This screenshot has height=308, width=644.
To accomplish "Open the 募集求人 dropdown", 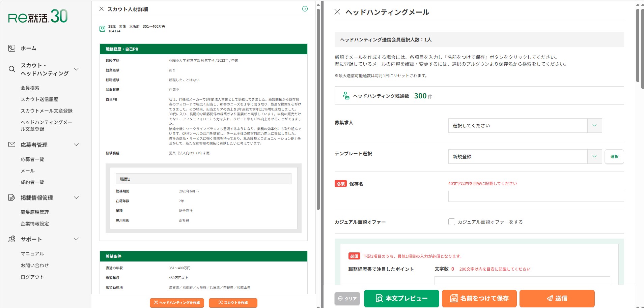I will [x=525, y=125].
